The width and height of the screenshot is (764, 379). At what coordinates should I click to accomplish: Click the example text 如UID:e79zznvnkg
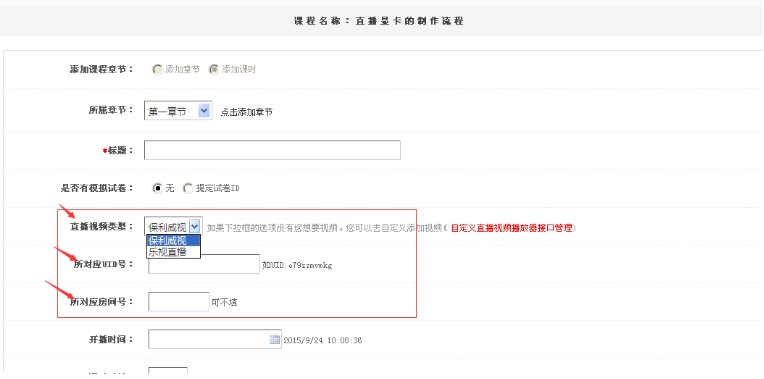point(297,265)
